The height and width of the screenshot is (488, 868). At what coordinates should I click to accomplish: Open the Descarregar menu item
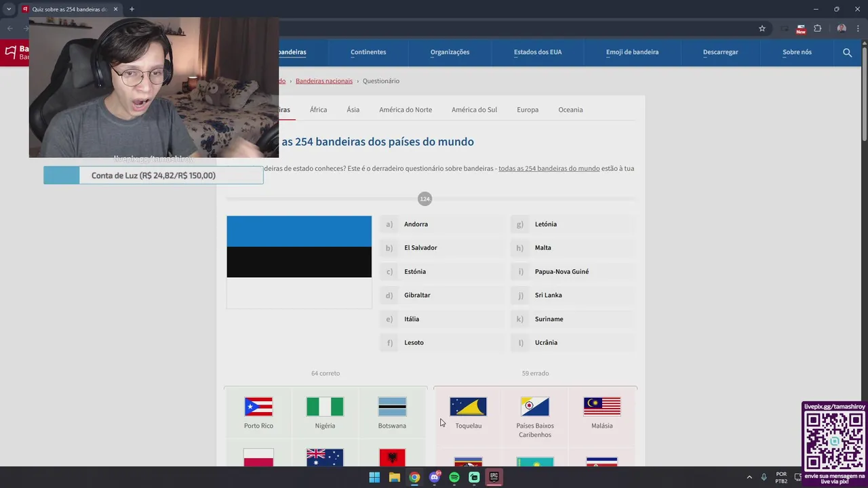coord(720,52)
